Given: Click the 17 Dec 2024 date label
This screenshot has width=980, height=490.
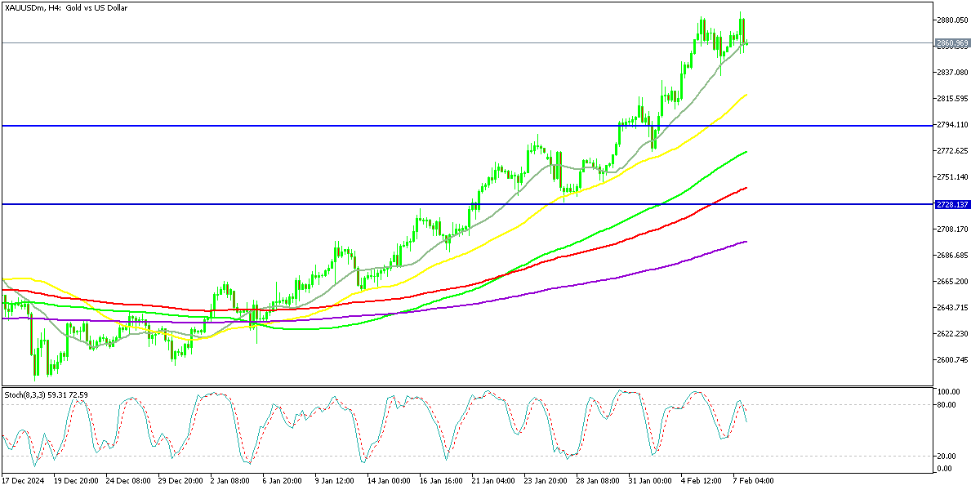Looking at the screenshot, I should [22, 481].
